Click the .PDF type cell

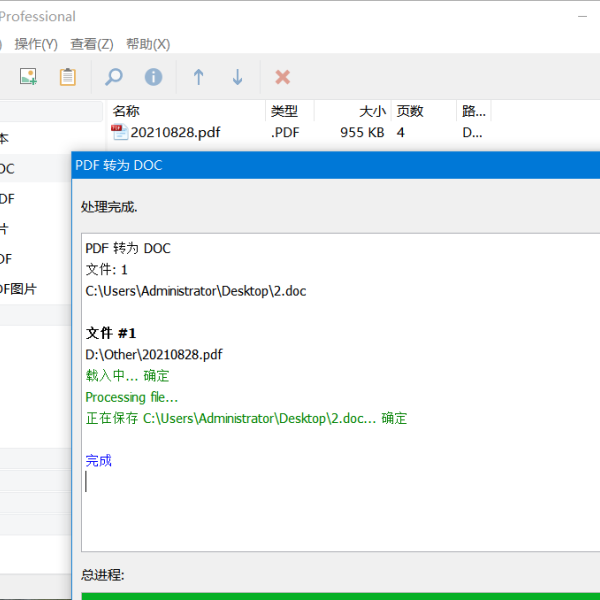tap(285, 132)
